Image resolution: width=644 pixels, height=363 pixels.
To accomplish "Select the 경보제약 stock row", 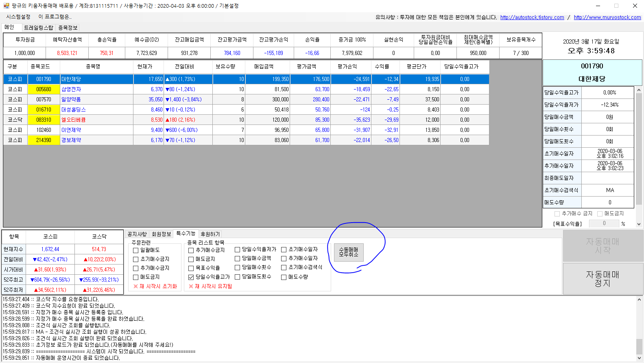I will pos(246,140).
